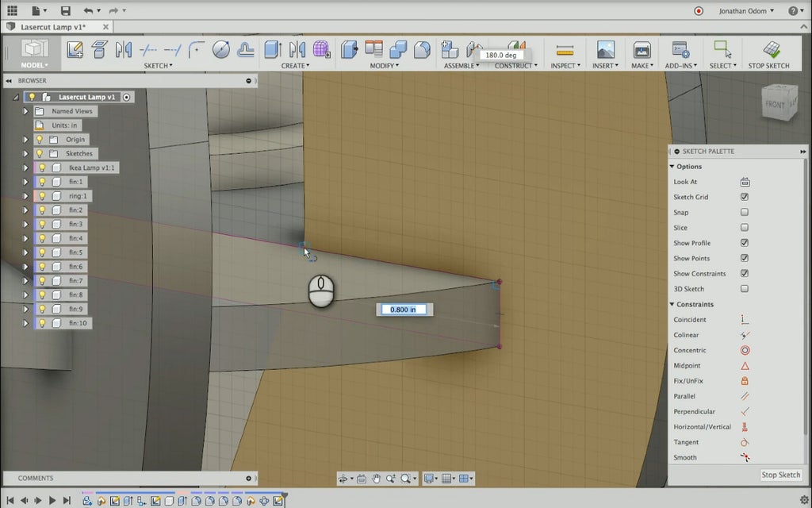Viewport: 812px width, 508px height.
Task: Enable the Snap checkbox
Action: tap(745, 213)
